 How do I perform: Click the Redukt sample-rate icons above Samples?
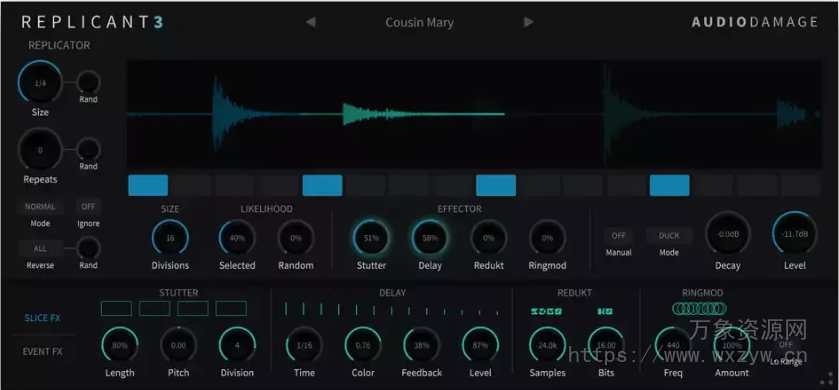[x=546, y=311]
